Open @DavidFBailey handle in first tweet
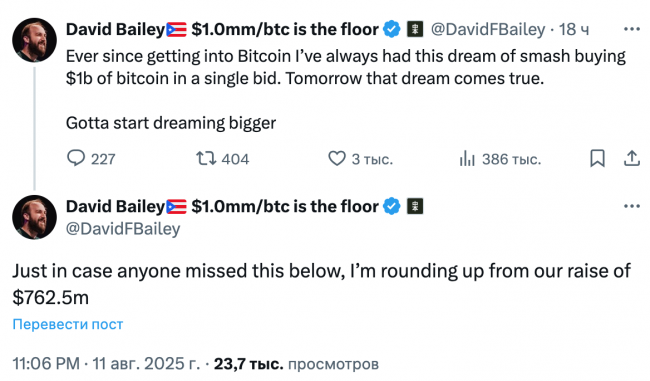The height and width of the screenshot is (381, 650). (488, 29)
